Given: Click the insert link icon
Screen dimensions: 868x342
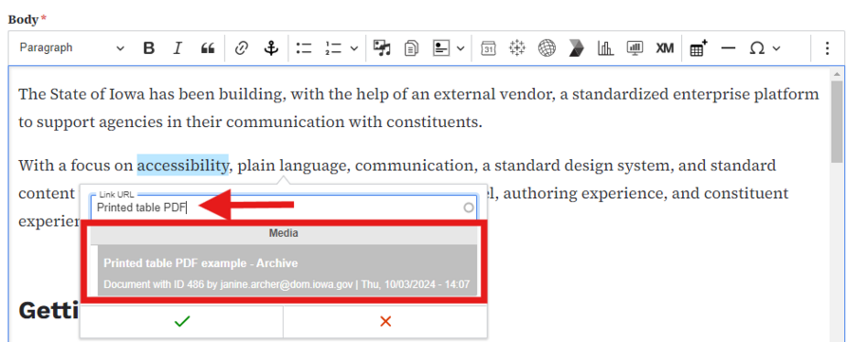Looking at the screenshot, I should pos(241,48).
